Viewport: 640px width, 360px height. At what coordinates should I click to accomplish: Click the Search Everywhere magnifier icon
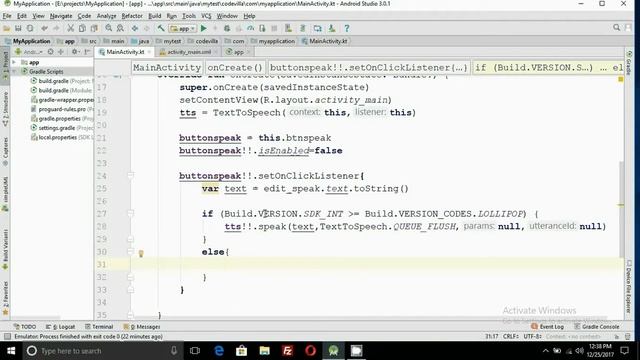[616, 28]
